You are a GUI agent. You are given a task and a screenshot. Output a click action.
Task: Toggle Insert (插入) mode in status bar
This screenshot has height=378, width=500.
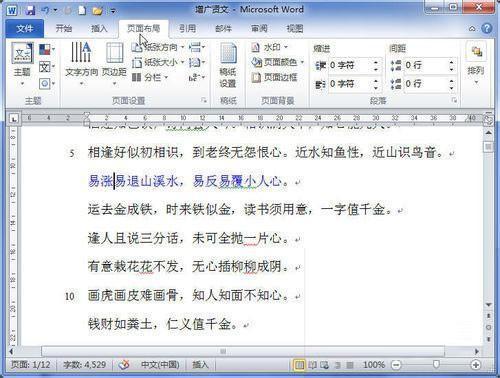click(x=200, y=365)
